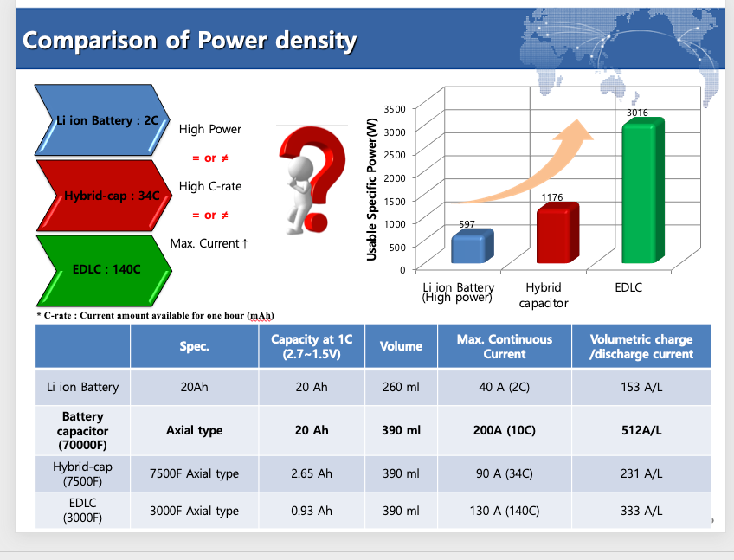Select the Max. Continuous Current header cell
Viewport: 734px width, 560px height.
pyautogui.click(x=504, y=346)
